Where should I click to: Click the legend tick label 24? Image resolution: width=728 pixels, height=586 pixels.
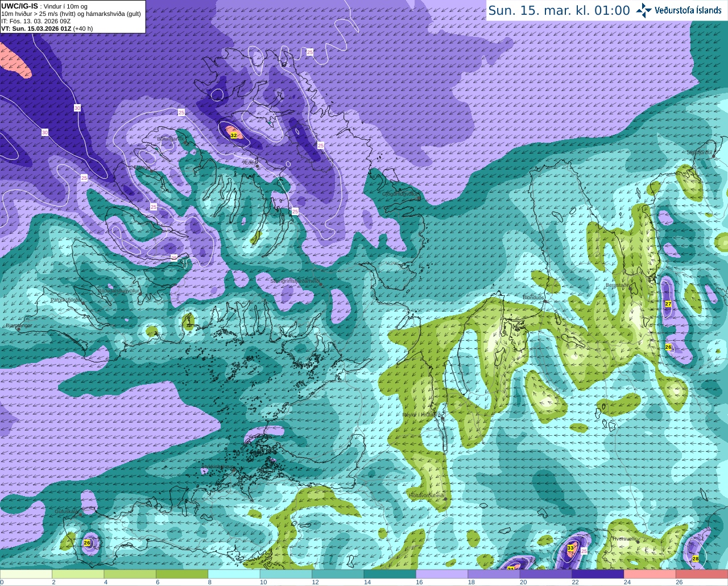(627, 582)
